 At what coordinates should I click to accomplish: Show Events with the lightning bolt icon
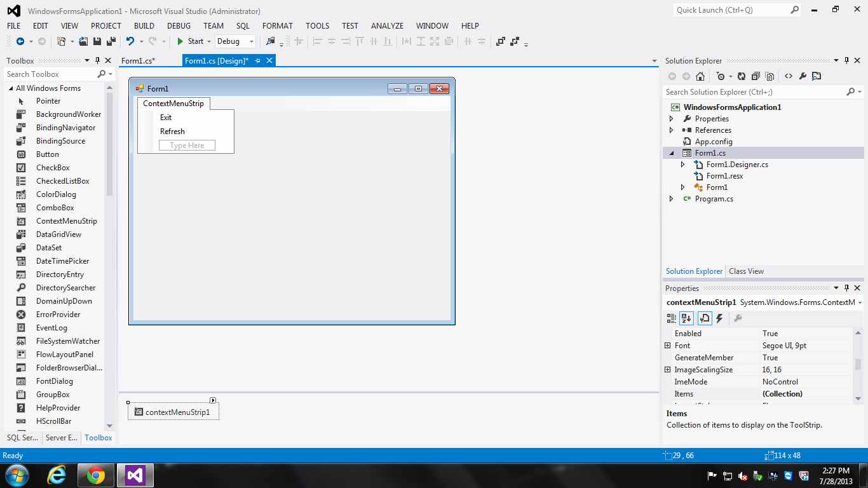(719, 318)
